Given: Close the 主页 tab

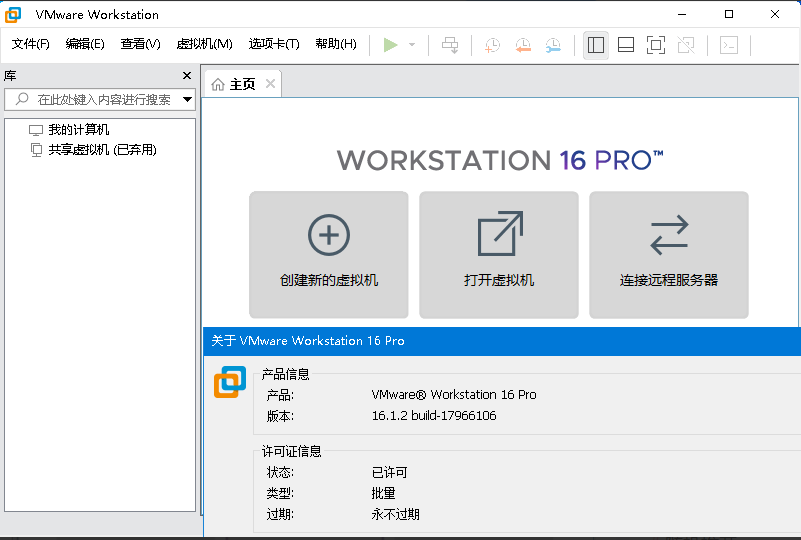Looking at the screenshot, I should point(270,84).
